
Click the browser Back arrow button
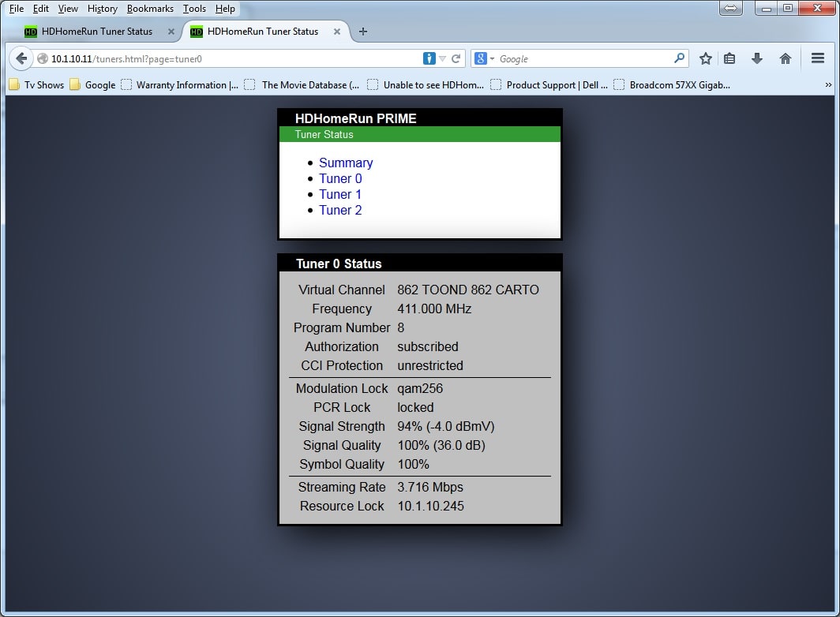click(21, 58)
